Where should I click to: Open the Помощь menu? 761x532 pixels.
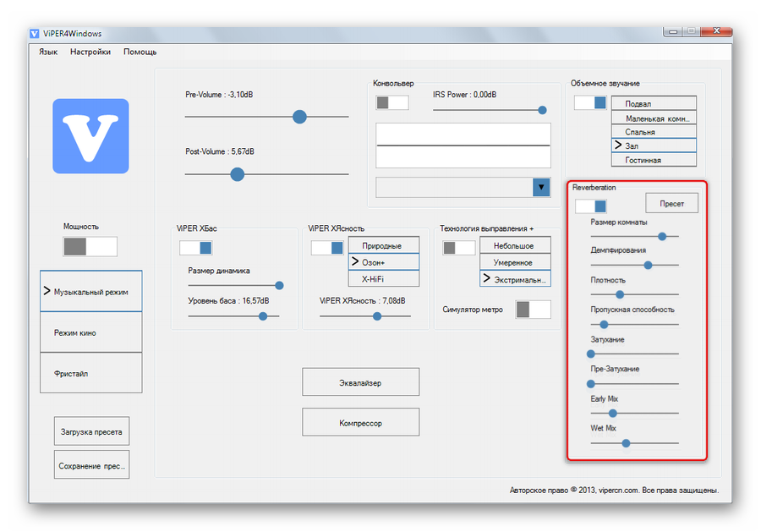(140, 52)
